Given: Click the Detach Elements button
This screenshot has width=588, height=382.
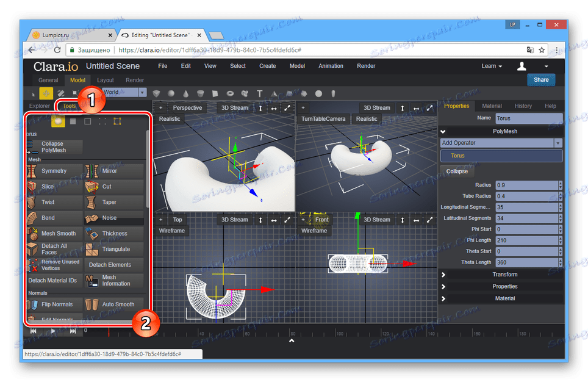Looking at the screenshot, I should coord(114,265).
